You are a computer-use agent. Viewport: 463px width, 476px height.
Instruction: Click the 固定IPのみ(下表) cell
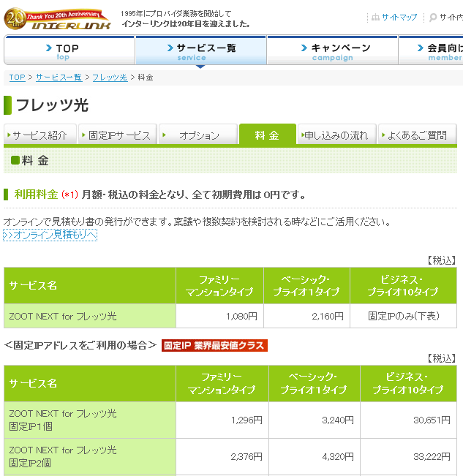pos(404,316)
